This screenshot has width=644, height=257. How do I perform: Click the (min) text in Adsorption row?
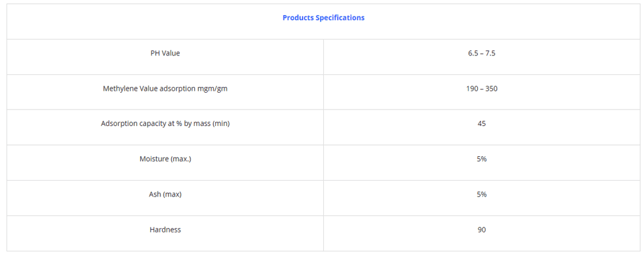[221, 124]
